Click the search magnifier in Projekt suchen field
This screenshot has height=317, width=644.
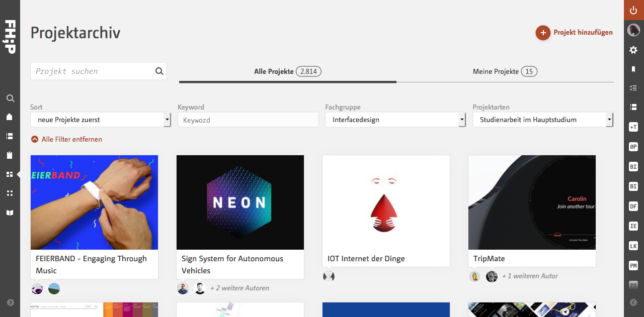click(x=159, y=71)
